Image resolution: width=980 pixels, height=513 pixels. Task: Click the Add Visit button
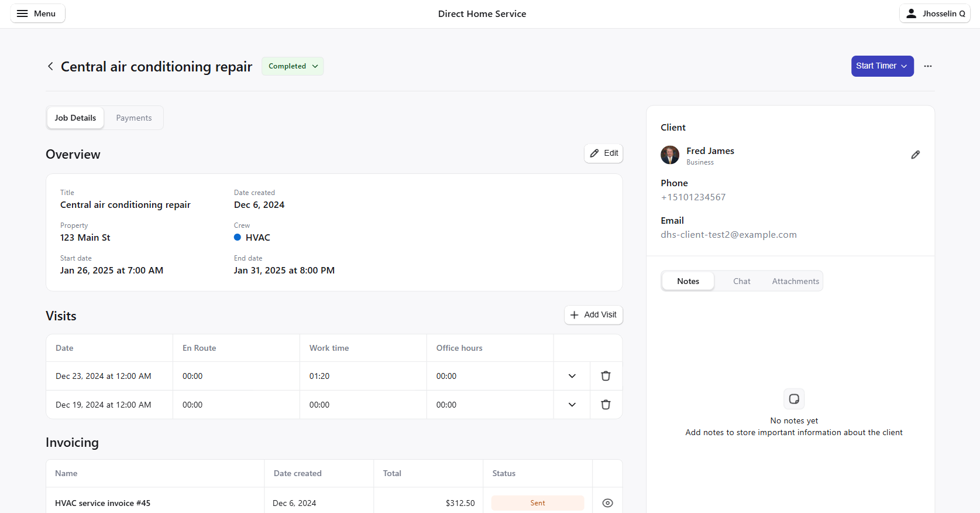pyautogui.click(x=593, y=315)
